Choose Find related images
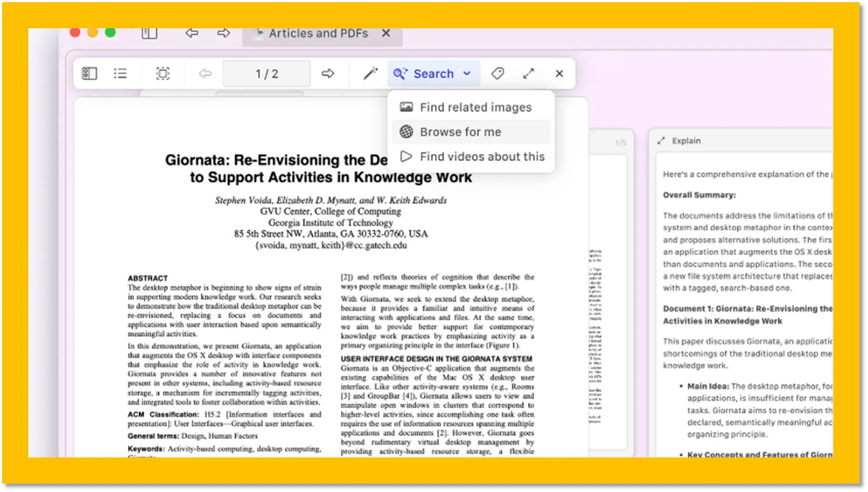 tap(475, 107)
